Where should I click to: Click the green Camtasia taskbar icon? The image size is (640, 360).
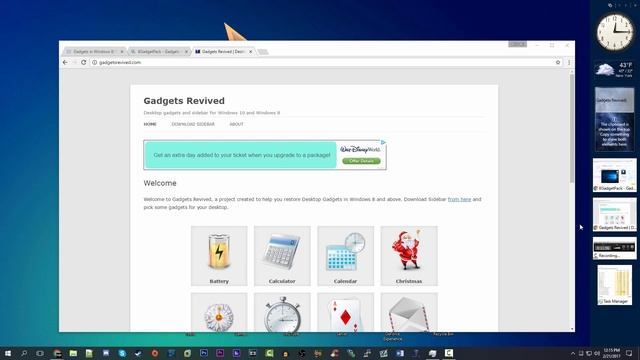pyautogui.click(x=269, y=353)
